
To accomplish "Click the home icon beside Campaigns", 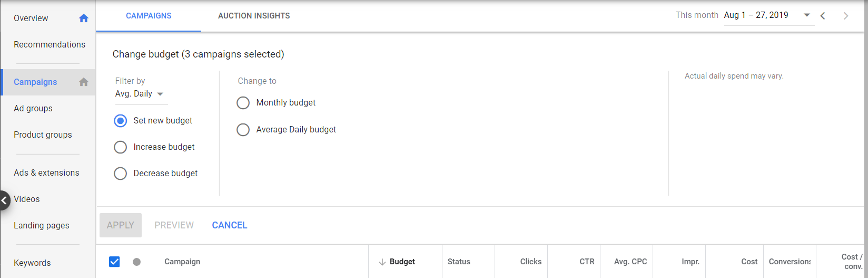I will tap(83, 82).
